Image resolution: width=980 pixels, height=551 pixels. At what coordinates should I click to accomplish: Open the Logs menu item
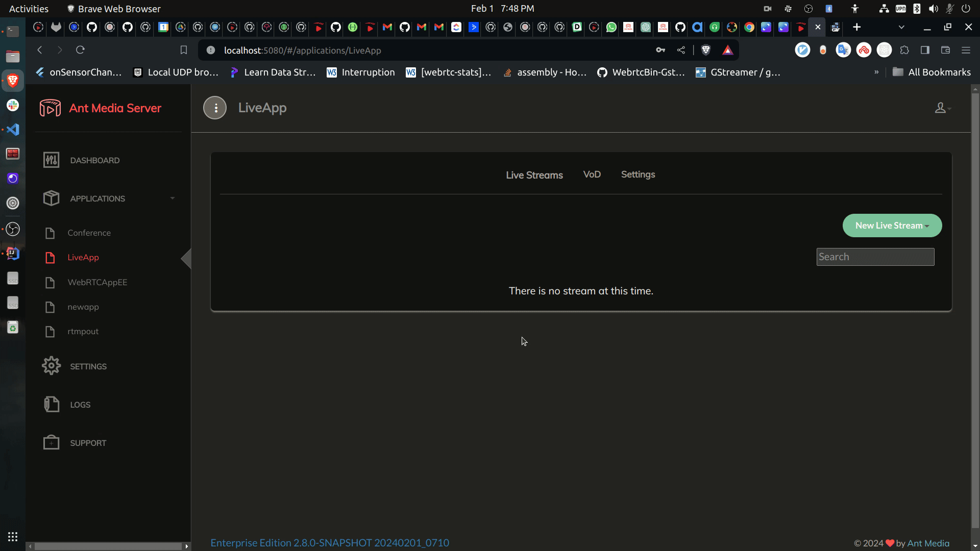[80, 405]
